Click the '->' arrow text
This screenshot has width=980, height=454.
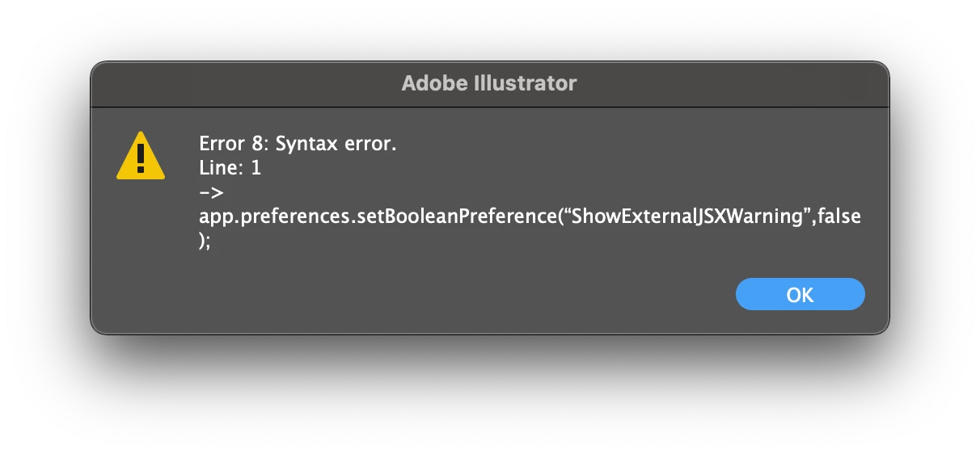(211, 192)
